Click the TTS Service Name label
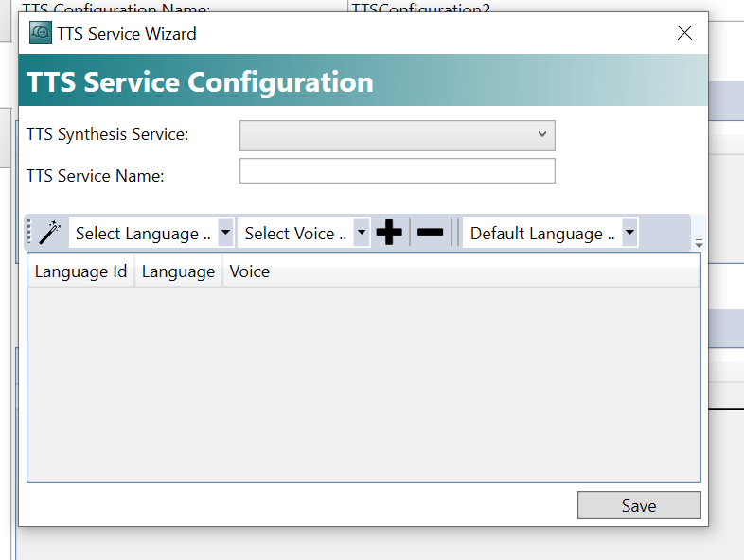744x560 pixels. pyautogui.click(x=95, y=176)
